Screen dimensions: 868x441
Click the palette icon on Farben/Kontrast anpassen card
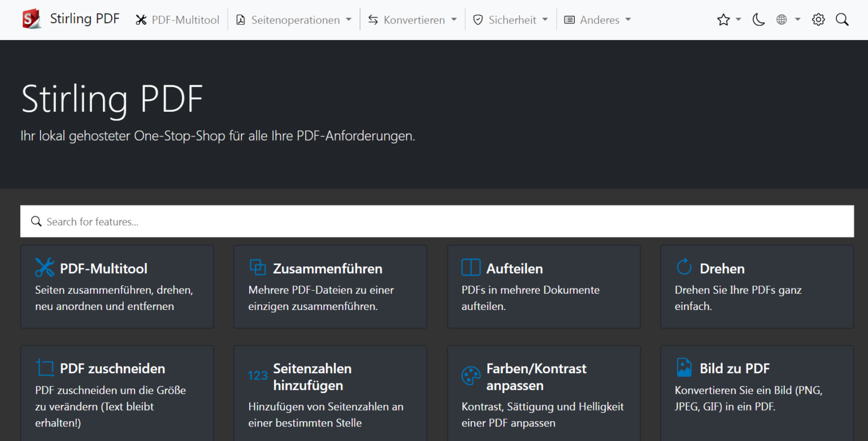(x=471, y=375)
